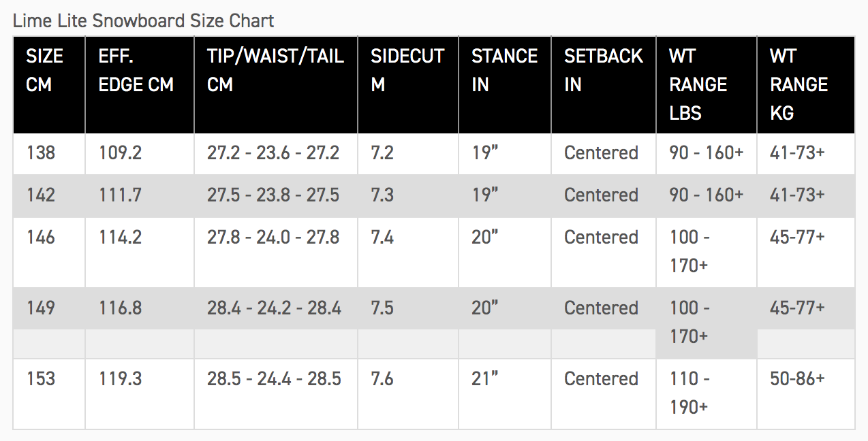The image size is (868, 441).
Task: Click the WT RANGE LBS column header
Action: click(x=698, y=84)
